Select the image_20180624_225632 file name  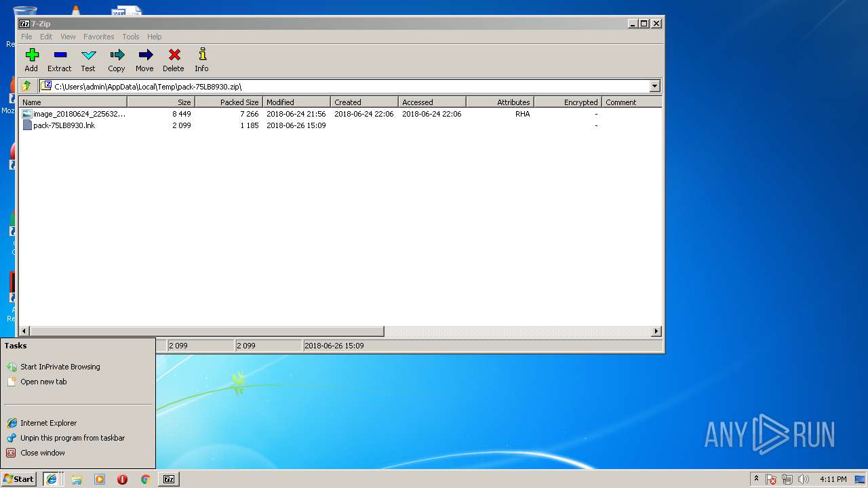79,114
